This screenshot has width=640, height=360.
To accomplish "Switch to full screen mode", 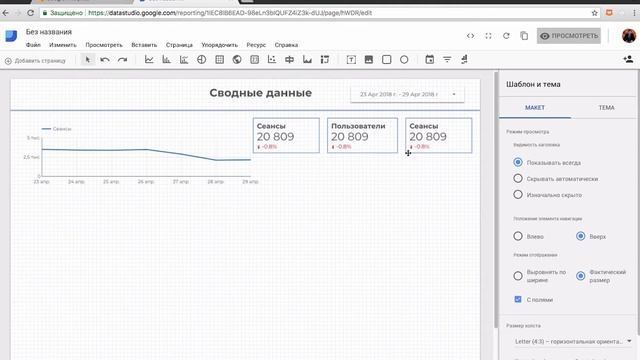I will [x=488, y=36].
